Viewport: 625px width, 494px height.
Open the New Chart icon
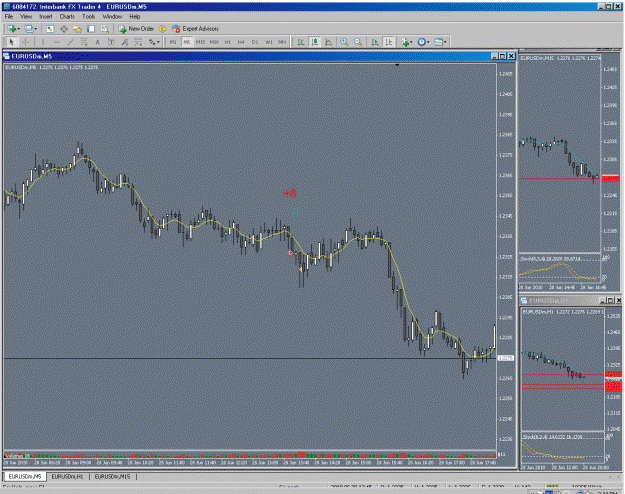tap(11, 29)
